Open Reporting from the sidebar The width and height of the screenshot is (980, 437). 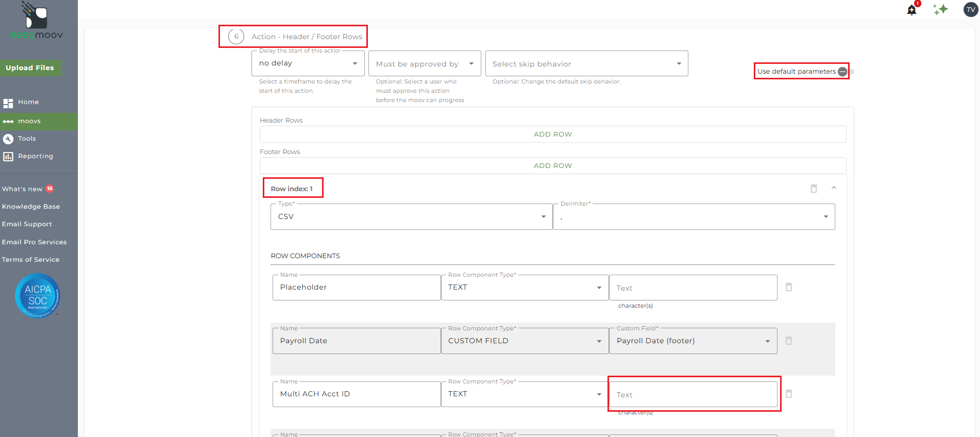(35, 156)
